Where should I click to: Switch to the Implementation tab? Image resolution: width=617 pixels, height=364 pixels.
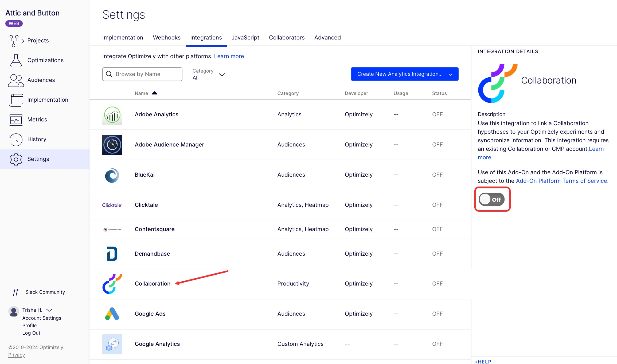(x=123, y=38)
